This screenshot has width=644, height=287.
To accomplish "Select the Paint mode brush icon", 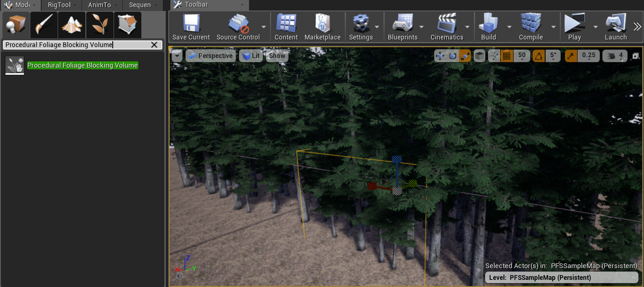I will (x=44, y=25).
